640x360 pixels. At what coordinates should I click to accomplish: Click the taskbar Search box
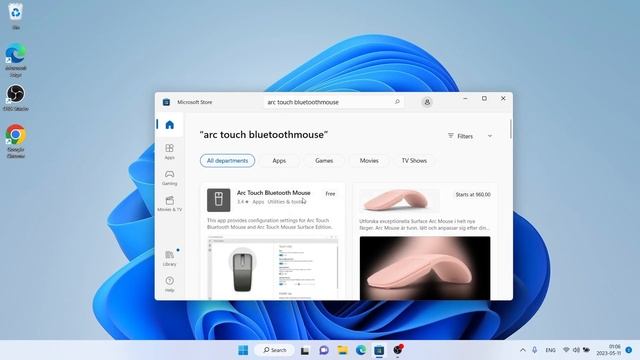pos(275,350)
